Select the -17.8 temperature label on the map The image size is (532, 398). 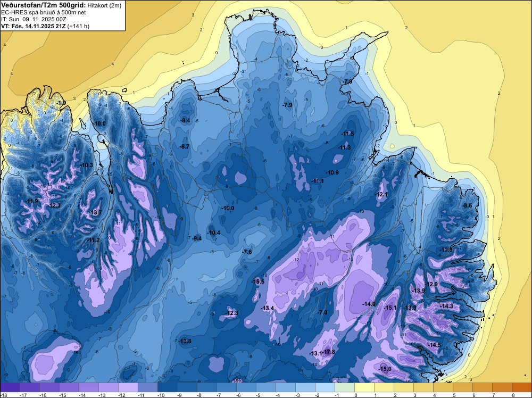pos(328,352)
